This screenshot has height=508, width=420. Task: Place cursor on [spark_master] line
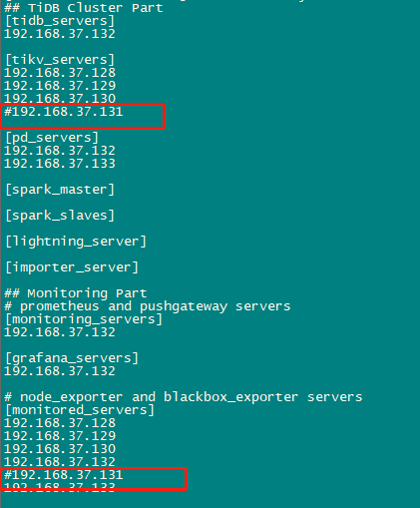[60, 190]
